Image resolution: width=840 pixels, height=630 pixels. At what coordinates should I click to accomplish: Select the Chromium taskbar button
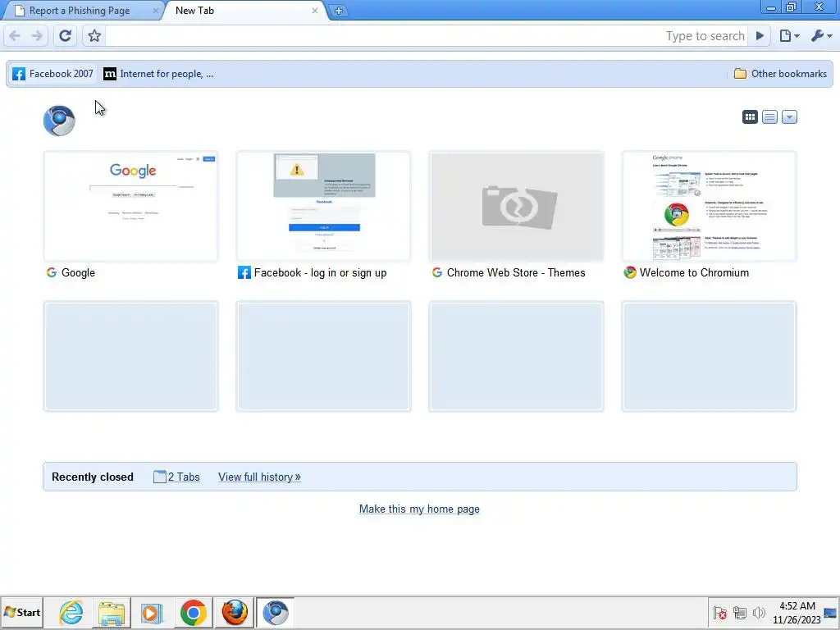[276, 612]
